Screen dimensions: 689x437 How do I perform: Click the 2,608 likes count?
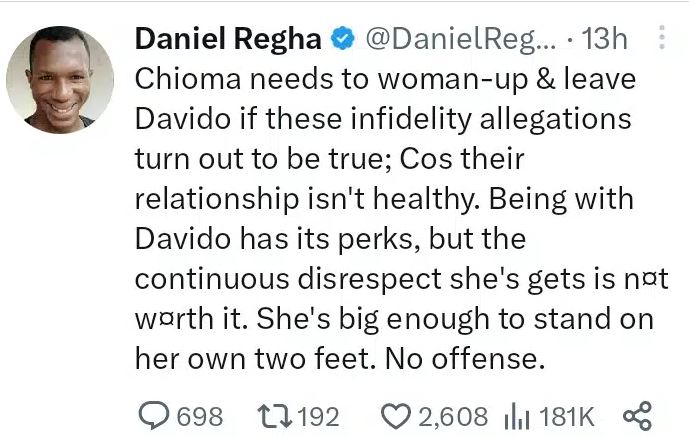click(x=453, y=415)
